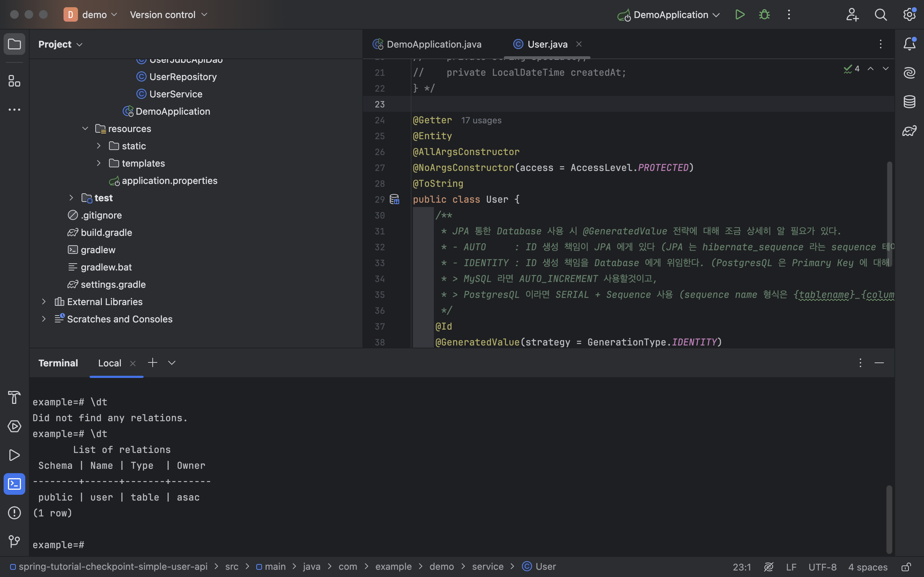This screenshot has height=577, width=924.
Task: Click the Debug DemoApplication bug icon
Action: tap(764, 15)
